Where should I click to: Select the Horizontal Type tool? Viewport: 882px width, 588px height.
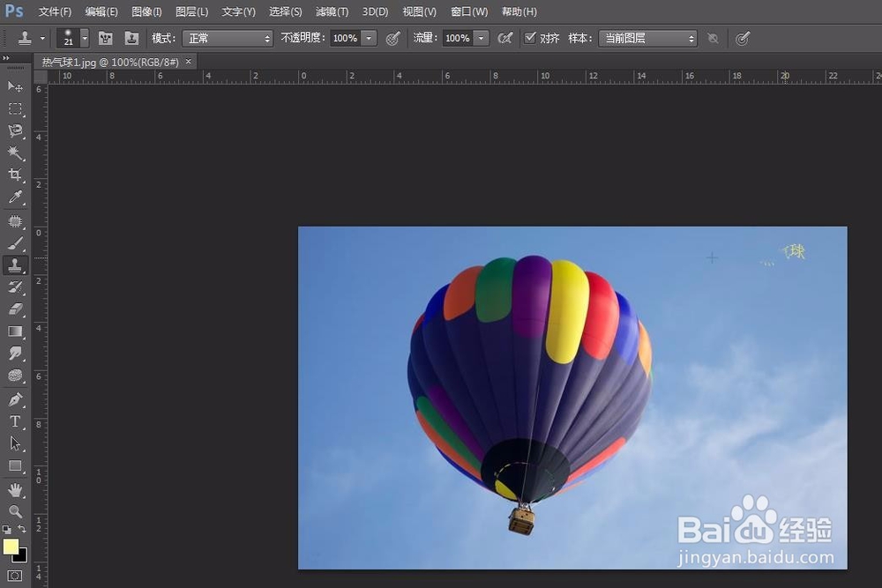[x=15, y=421]
